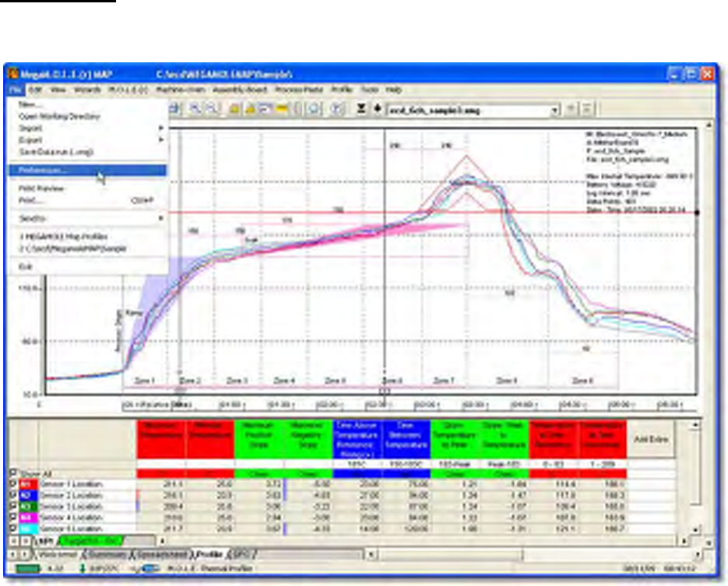Expand the Export submenu
728x586 pixels.
coord(88,139)
